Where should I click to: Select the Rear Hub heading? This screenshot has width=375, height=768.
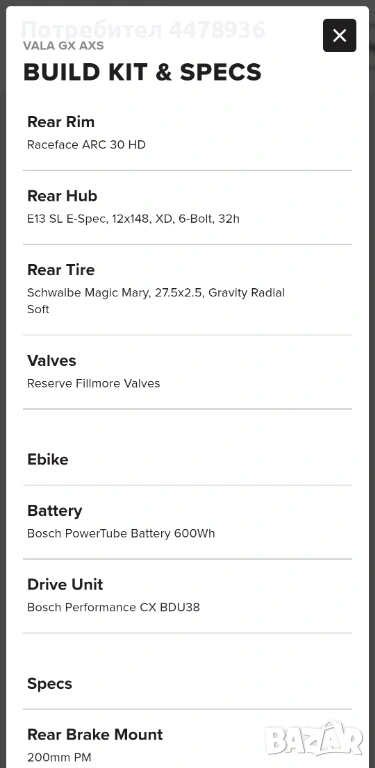click(62, 196)
